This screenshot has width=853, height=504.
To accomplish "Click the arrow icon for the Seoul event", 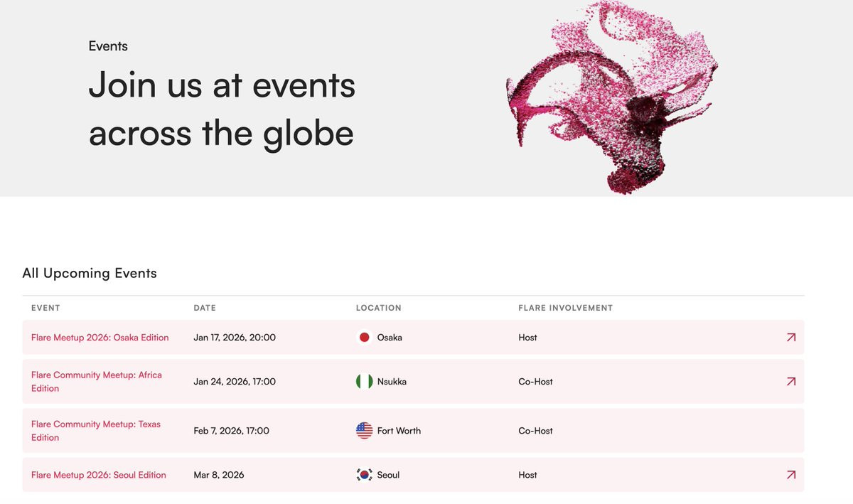I will (x=790, y=475).
